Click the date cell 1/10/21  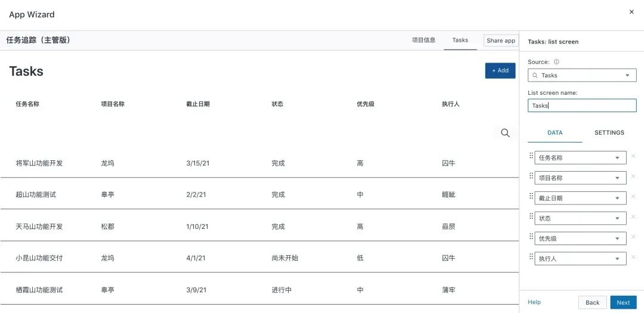tap(197, 227)
